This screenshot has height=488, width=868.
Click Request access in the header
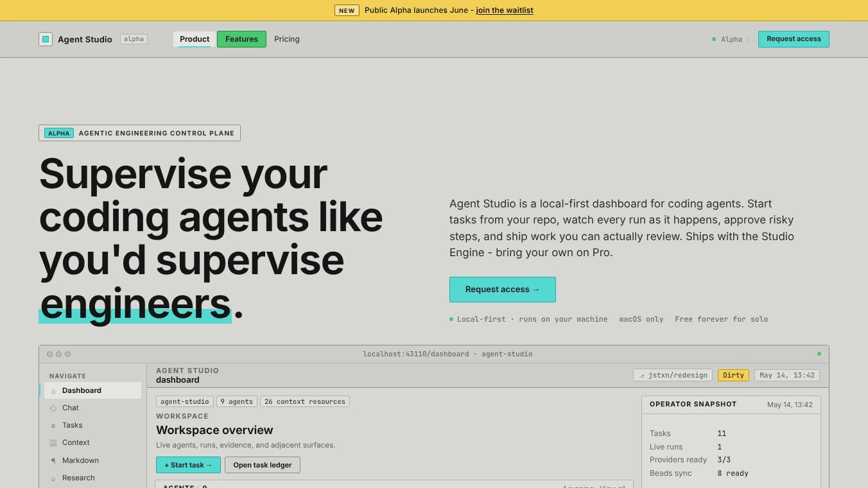(x=794, y=39)
